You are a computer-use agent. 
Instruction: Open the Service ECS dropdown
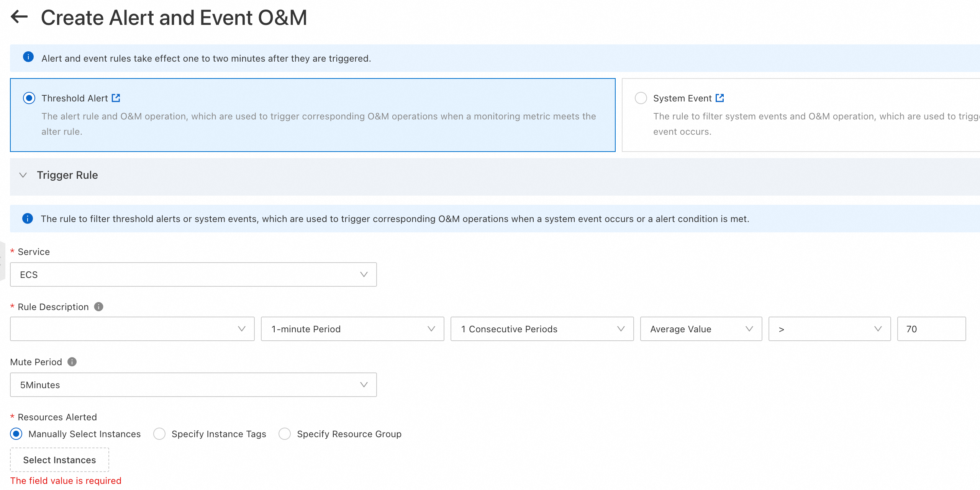coord(193,274)
